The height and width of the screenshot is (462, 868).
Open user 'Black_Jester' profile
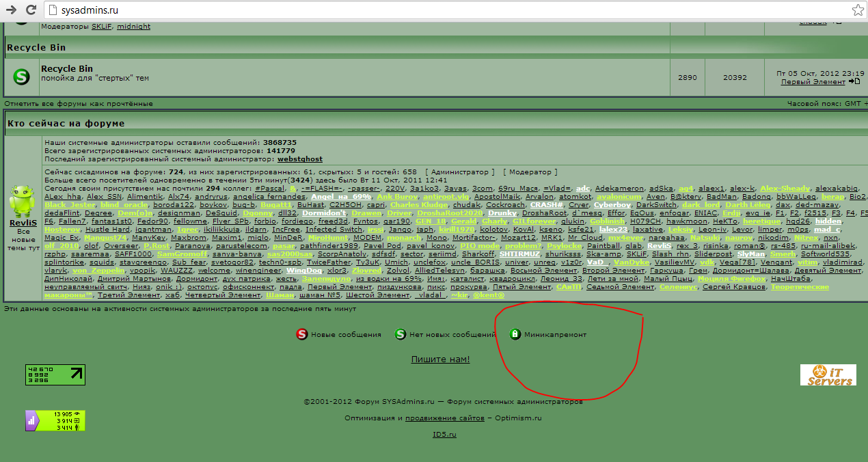pos(70,204)
